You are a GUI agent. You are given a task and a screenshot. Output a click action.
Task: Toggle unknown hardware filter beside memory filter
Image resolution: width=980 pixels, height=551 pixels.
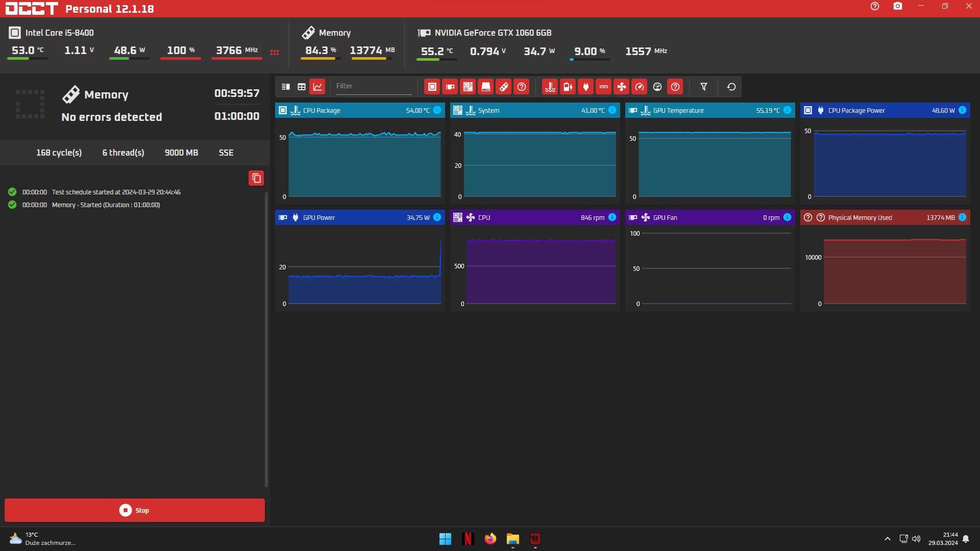[x=522, y=87]
